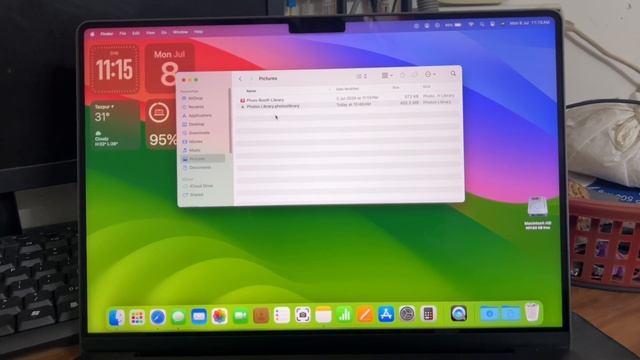
Task: Open Reminders from the Dock
Action: point(282,316)
